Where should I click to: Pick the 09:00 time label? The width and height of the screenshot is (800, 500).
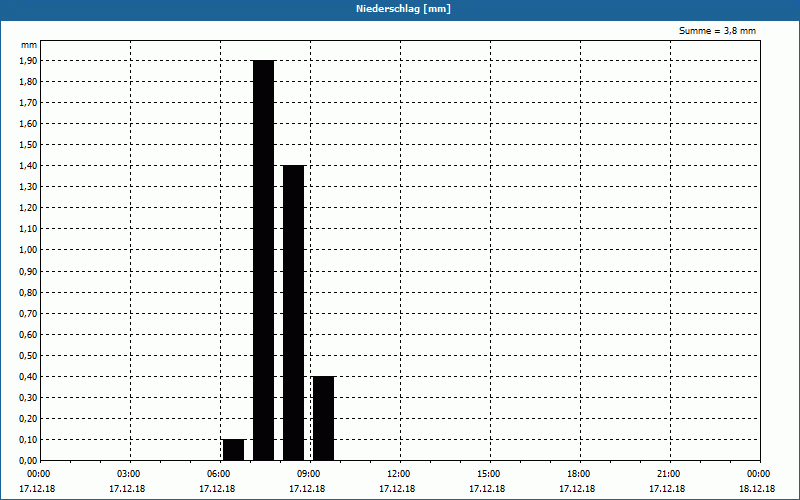point(308,474)
